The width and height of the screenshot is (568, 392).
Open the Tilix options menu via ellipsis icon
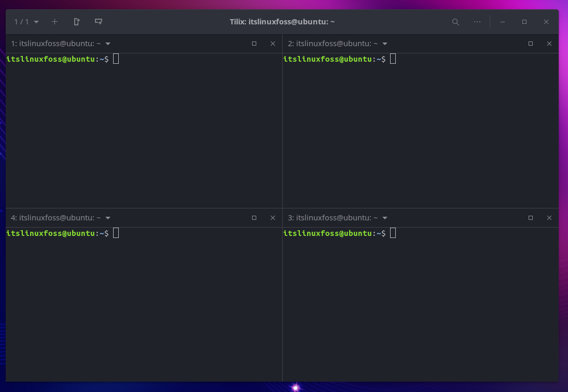[477, 22]
